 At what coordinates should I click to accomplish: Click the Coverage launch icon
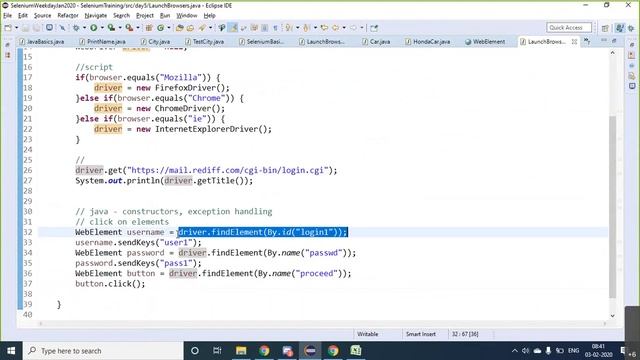(111, 28)
